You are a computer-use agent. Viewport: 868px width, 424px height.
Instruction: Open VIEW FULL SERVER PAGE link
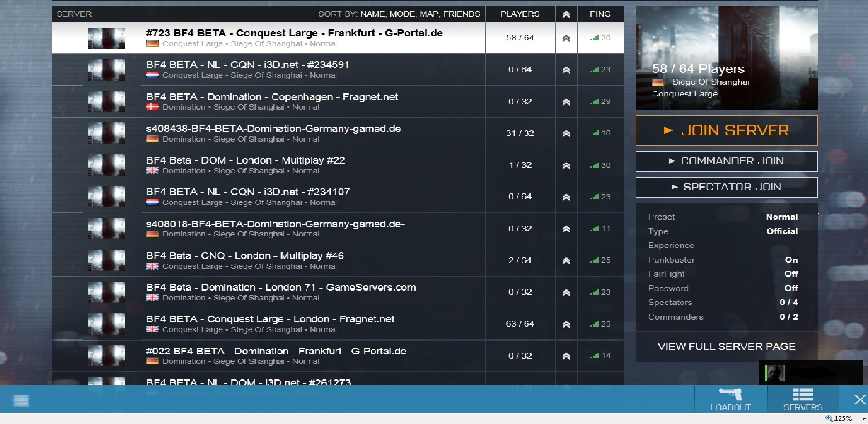pos(727,347)
